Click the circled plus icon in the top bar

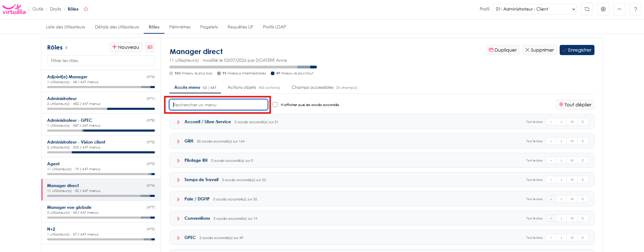click(603, 9)
